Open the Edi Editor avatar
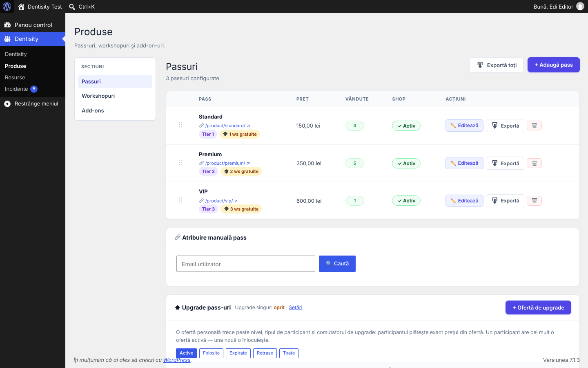This screenshot has width=588, height=368. pyautogui.click(x=580, y=7)
